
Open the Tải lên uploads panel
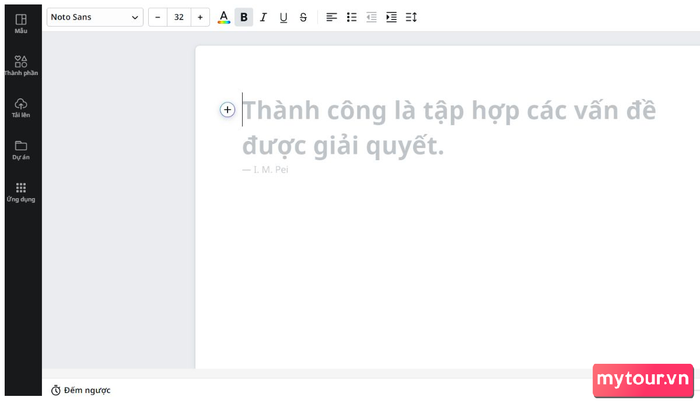pyautogui.click(x=21, y=108)
